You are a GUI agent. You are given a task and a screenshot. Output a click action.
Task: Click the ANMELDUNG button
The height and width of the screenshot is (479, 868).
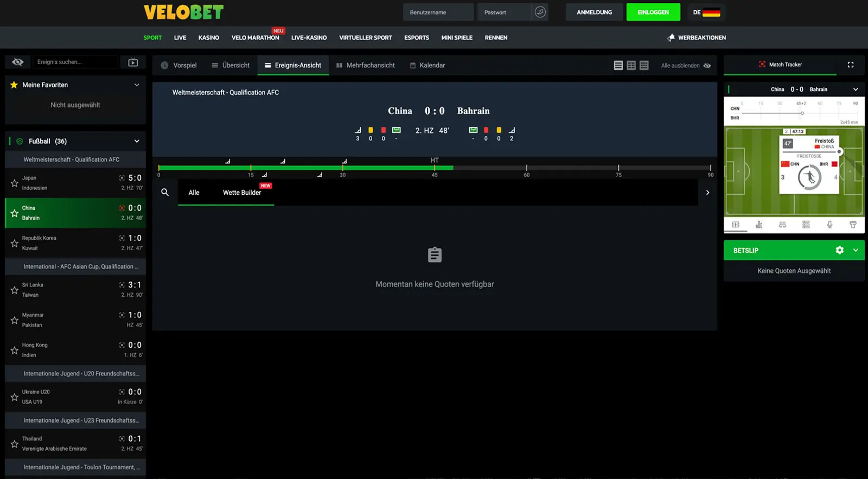tap(594, 12)
